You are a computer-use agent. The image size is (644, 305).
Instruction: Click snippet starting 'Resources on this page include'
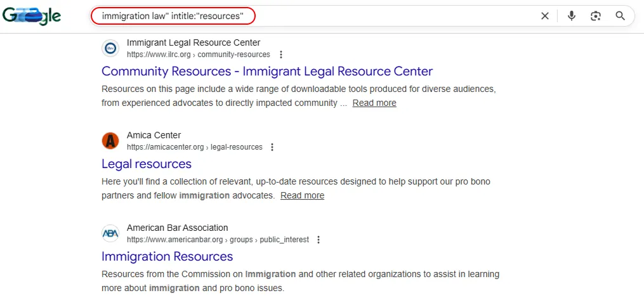(299, 96)
